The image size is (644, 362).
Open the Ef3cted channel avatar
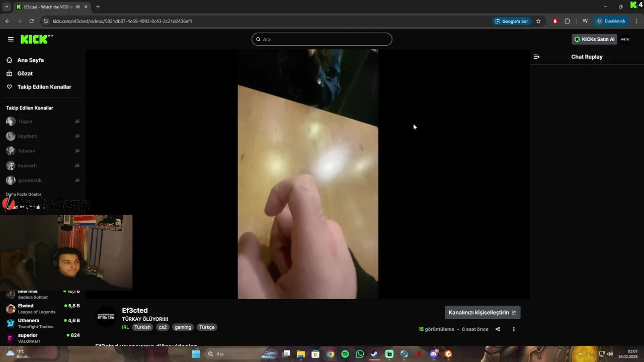tap(106, 317)
